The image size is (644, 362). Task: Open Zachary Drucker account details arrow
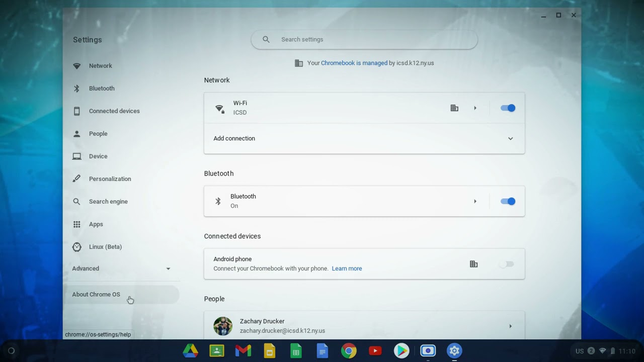click(510, 326)
